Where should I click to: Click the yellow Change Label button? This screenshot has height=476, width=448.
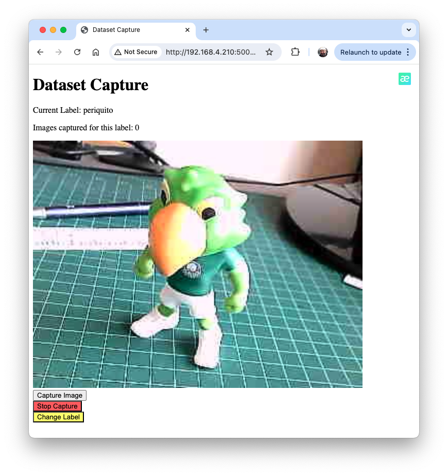(58, 417)
